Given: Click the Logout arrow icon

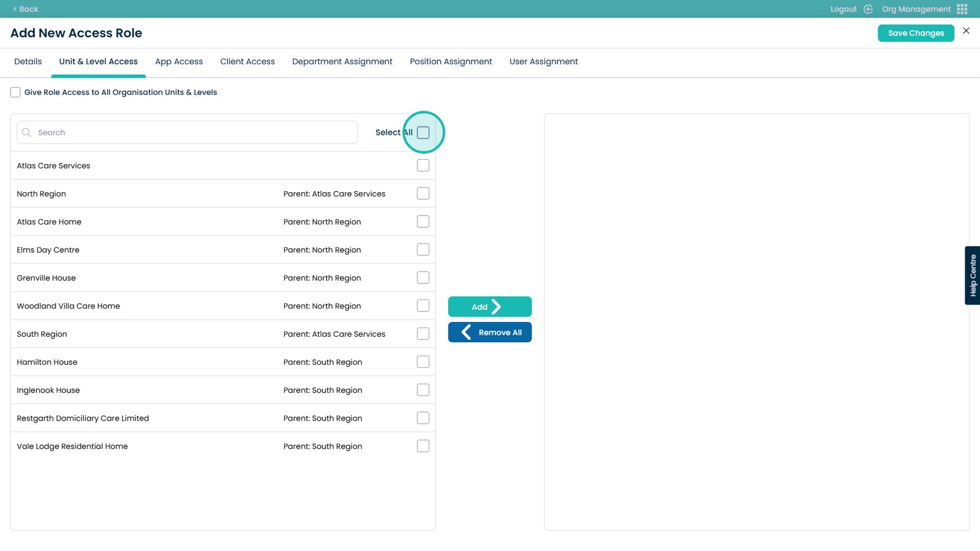Looking at the screenshot, I should tap(868, 9).
